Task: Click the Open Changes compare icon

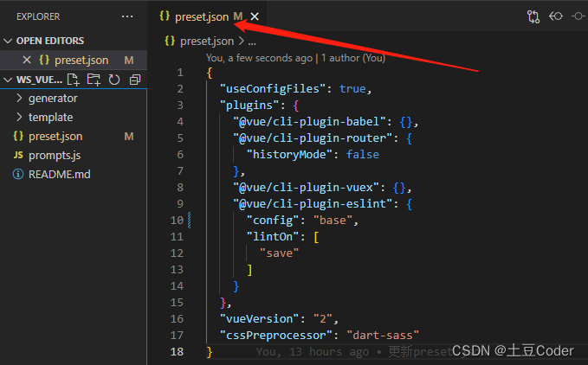Action: pos(533,16)
